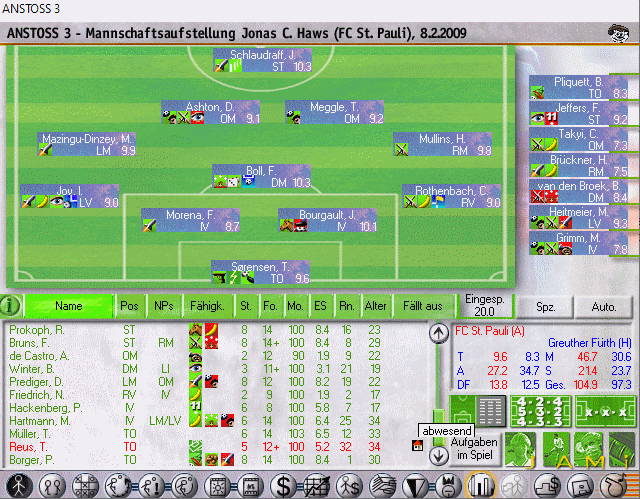Click the crowned figure icon in bottom bar
Screen dimensions: 640x499
(x=449, y=486)
